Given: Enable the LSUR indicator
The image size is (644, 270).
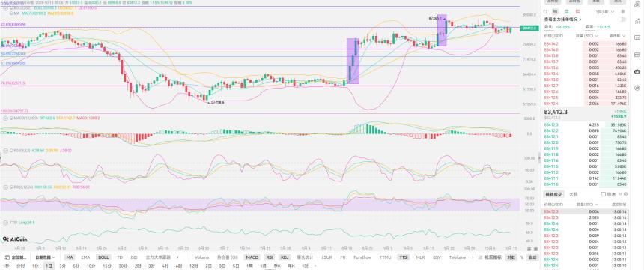Looking at the screenshot, I should click(x=326, y=257).
